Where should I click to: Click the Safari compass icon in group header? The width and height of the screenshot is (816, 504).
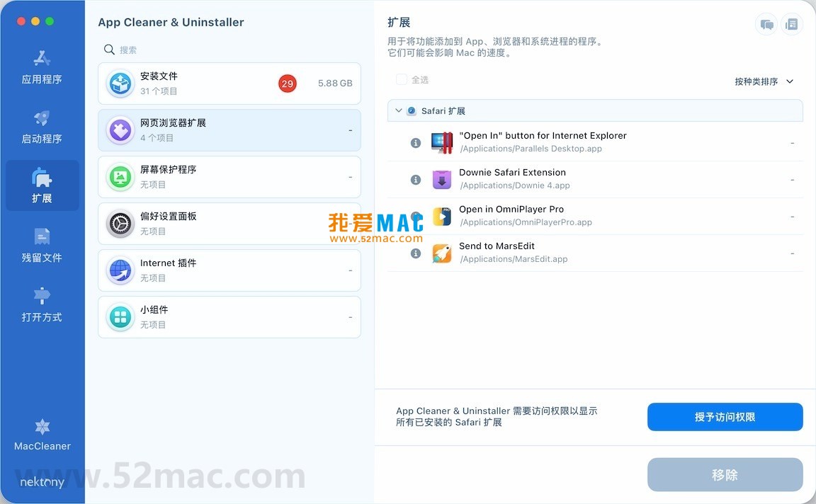tap(411, 111)
